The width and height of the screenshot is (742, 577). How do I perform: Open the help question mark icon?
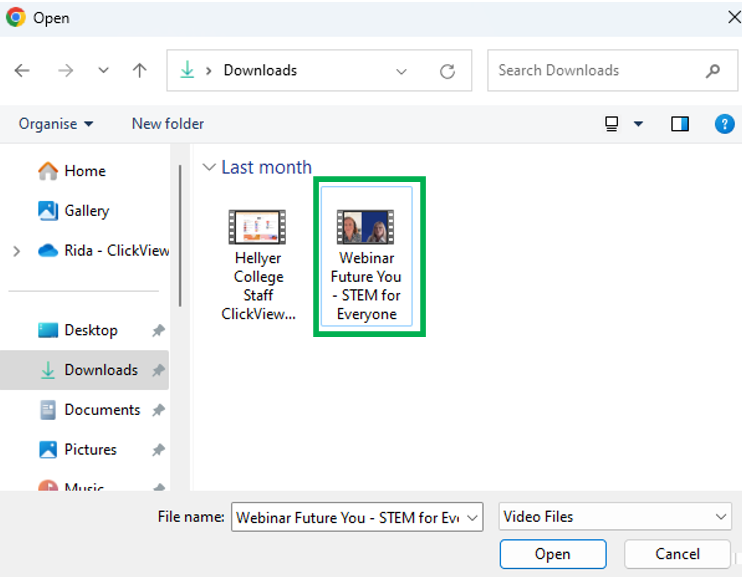tap(724, 124)
